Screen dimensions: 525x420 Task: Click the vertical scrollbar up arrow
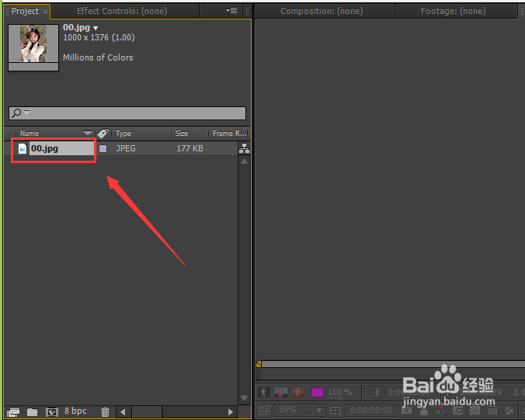[245, 161]
